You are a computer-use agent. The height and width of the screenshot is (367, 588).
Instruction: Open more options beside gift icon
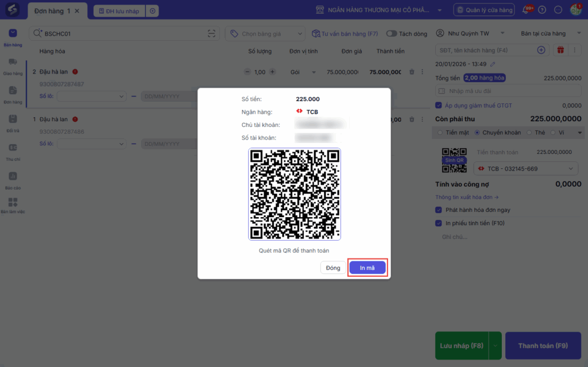pyautogui.click(x=574, y=50)
